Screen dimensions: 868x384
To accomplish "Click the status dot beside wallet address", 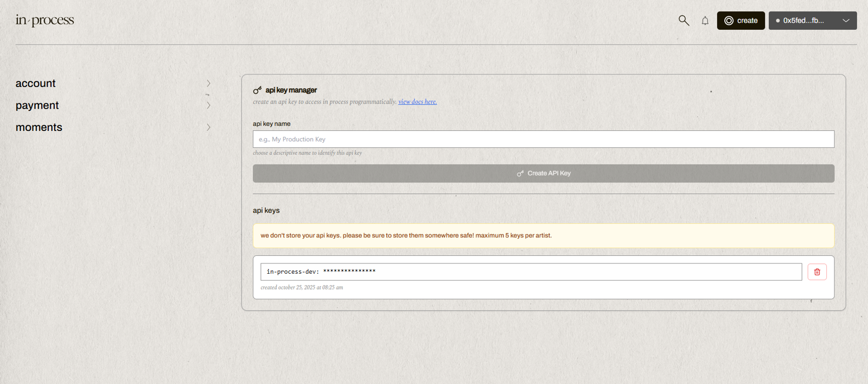I will coord(777,21).
